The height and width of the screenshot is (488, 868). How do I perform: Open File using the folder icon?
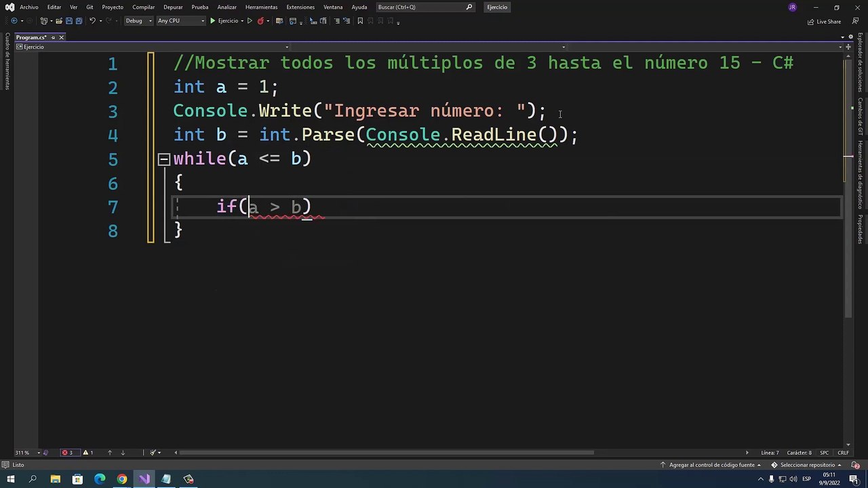pyautogui.click(x=58, y=21)
